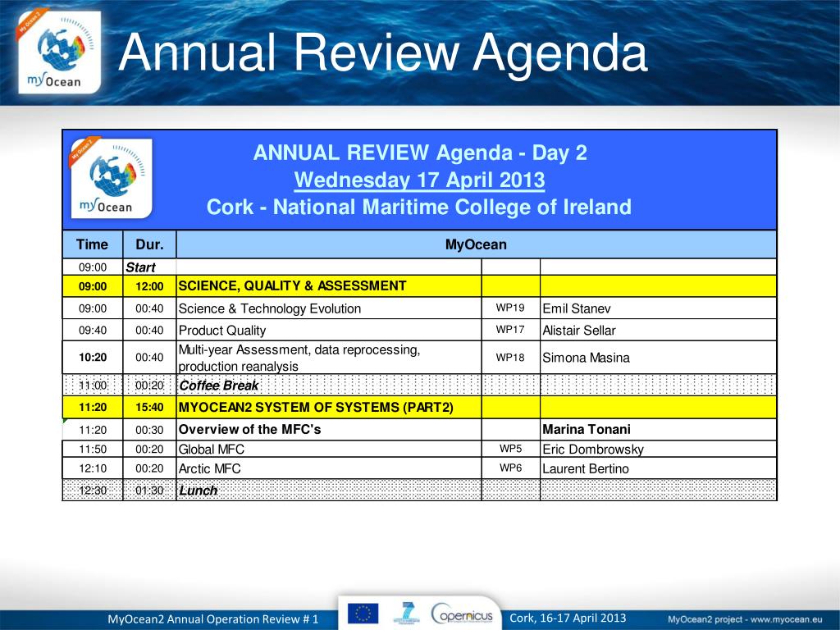
Task: Click the 00:30 duration cell
Action: click(x=149, y=430)
